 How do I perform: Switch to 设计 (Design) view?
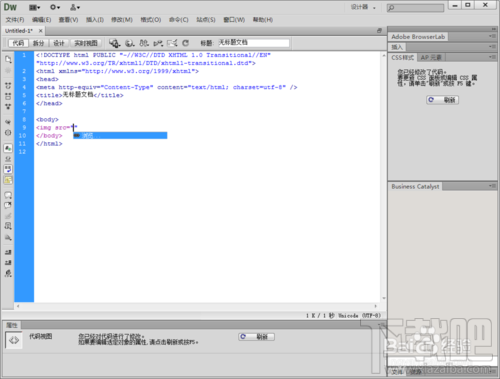point(59,43)
